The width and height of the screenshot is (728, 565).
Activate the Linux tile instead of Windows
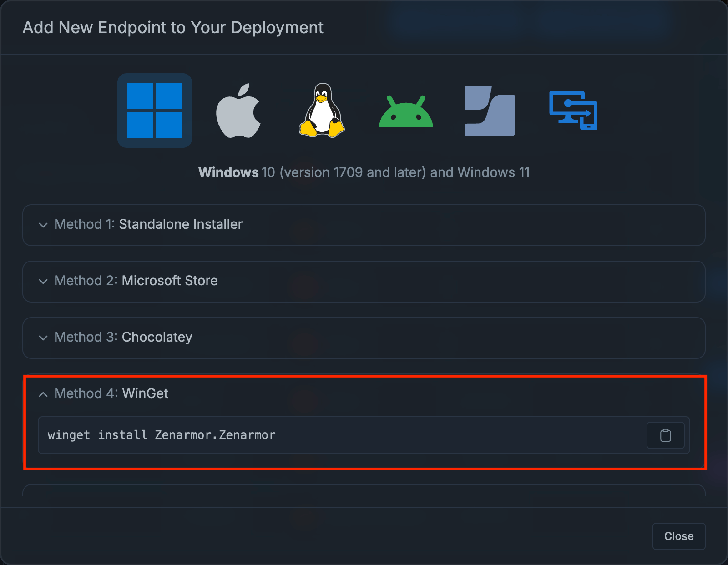click(322, 111)
